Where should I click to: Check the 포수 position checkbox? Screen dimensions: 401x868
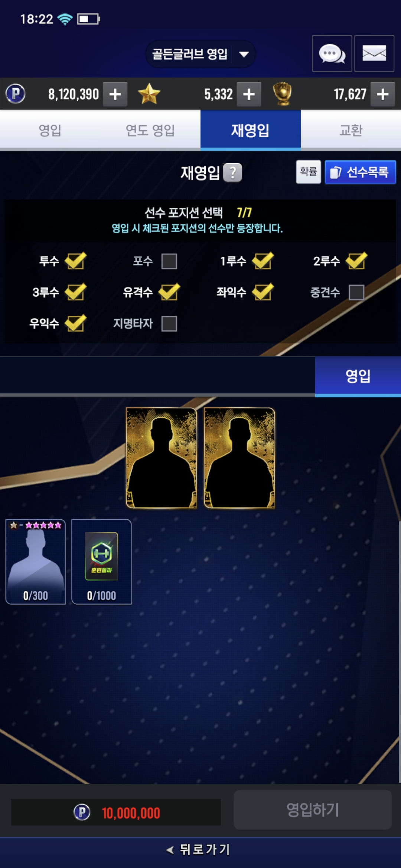pos(169,261)
